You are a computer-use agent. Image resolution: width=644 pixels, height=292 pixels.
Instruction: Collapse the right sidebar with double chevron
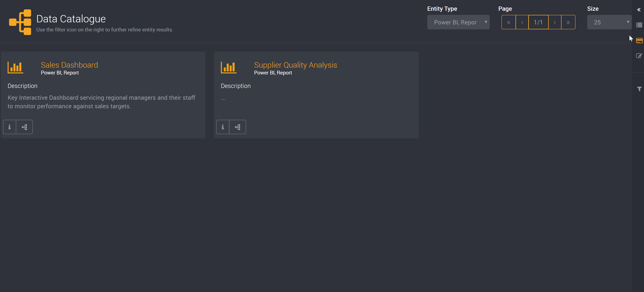click(639, 10)
